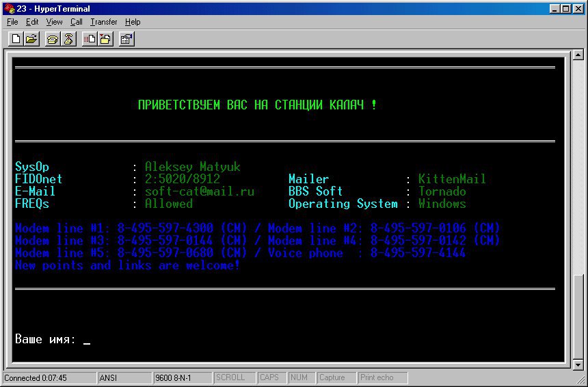Screen dimensions: 588x387
Task: Click the Send file toolbar icon
Action: point(90,39)
